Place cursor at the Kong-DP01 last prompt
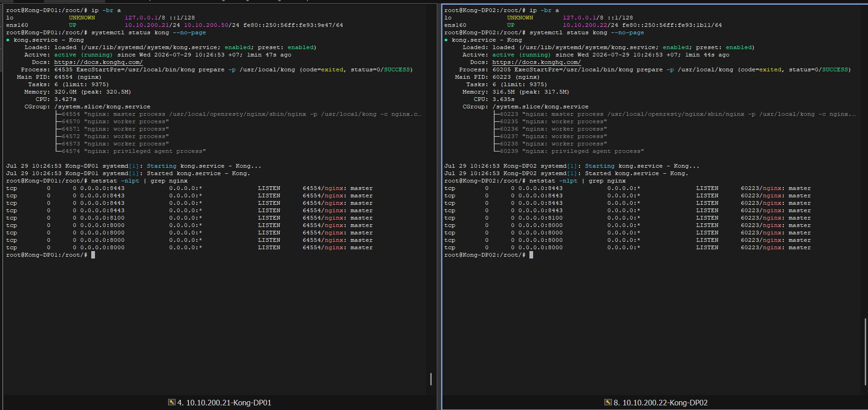 tap(93, 255)
